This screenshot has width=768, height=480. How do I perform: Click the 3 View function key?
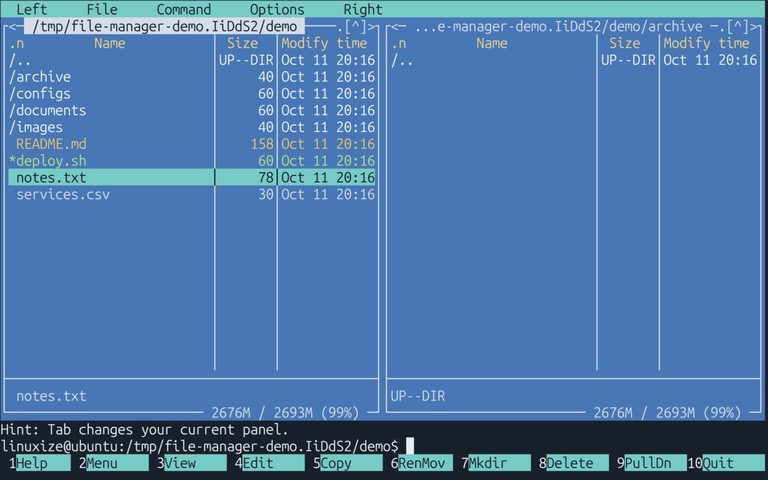192,463
